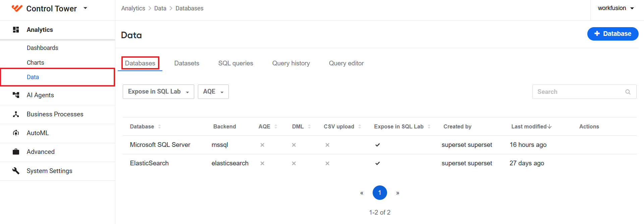Screen dimensions: 644x224
Task: Sort by the DML column arrows
Action: (x=309, y=126)
